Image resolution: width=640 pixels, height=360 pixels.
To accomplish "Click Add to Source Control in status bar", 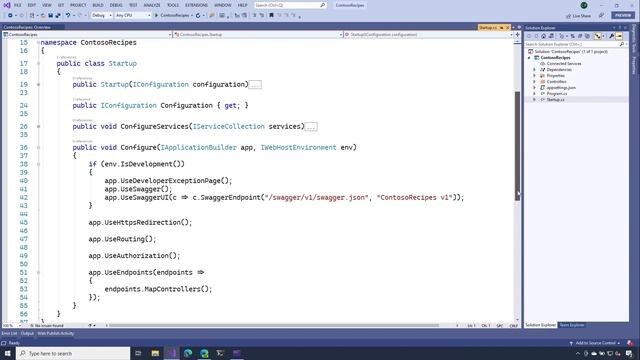I will click(595, 343).
